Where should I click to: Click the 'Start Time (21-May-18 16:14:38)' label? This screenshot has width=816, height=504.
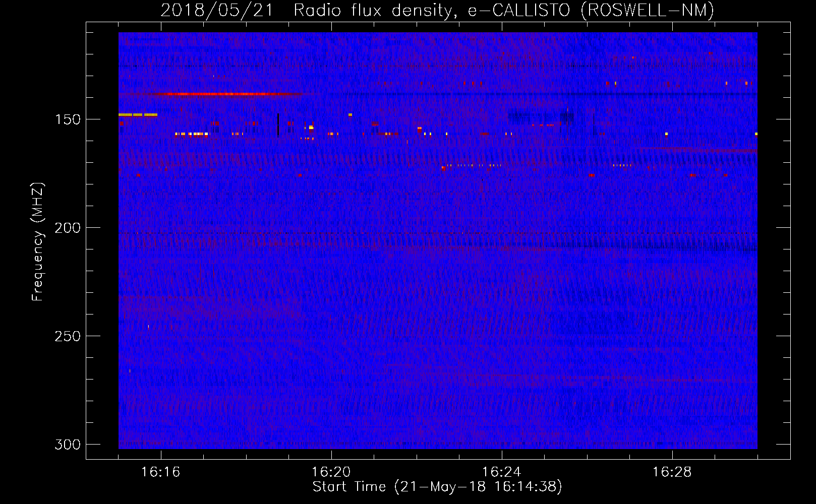pos(437,486)
